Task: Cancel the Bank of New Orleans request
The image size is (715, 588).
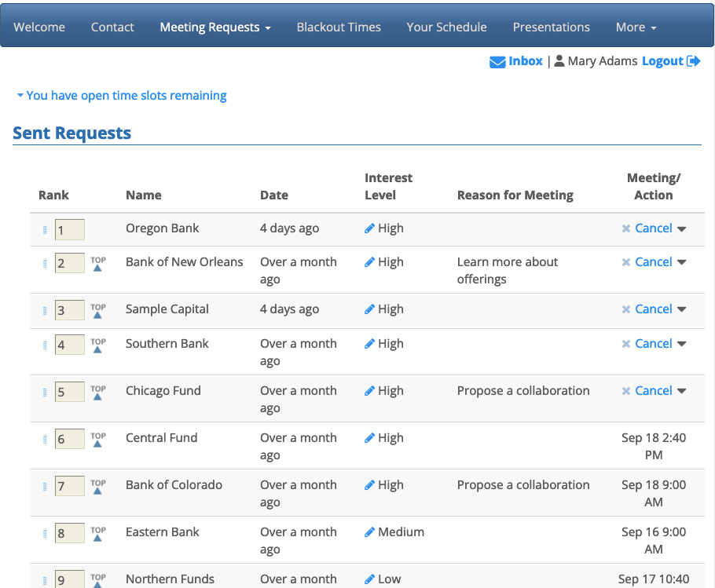Action: 653,262
